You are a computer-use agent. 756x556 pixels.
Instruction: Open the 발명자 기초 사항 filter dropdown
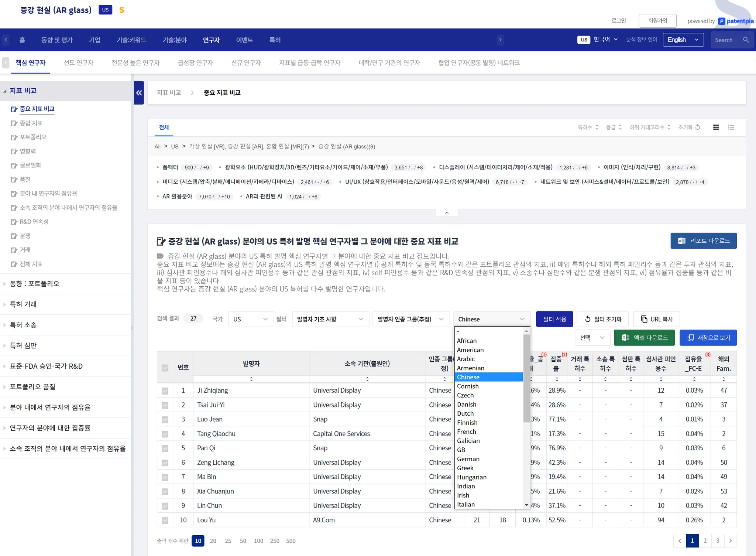coord(330,319)
